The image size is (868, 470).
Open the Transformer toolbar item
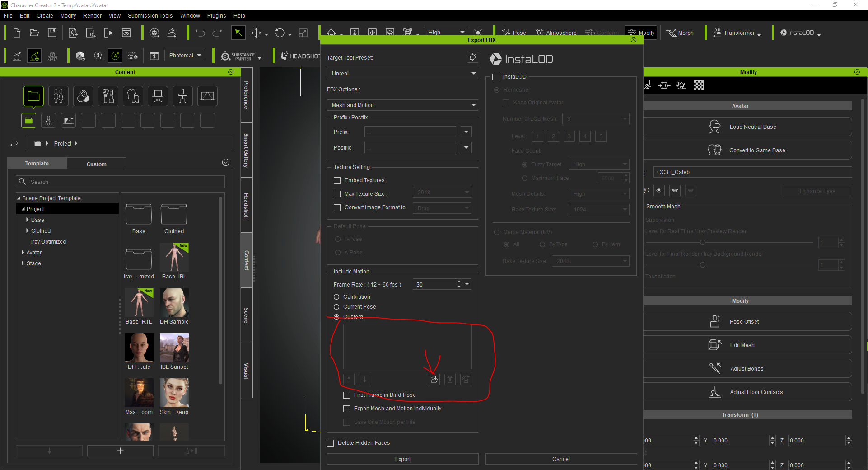click(737, 33)
